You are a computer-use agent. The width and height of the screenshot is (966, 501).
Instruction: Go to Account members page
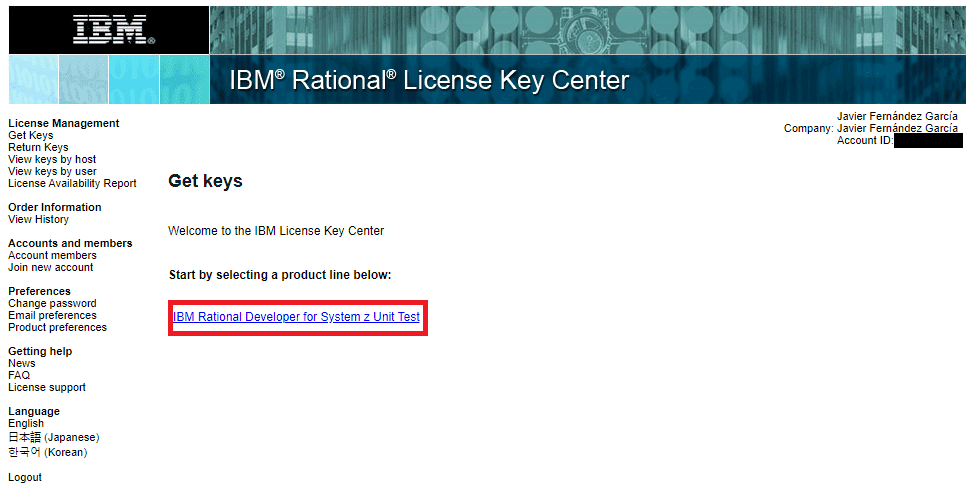pos(52,255)
